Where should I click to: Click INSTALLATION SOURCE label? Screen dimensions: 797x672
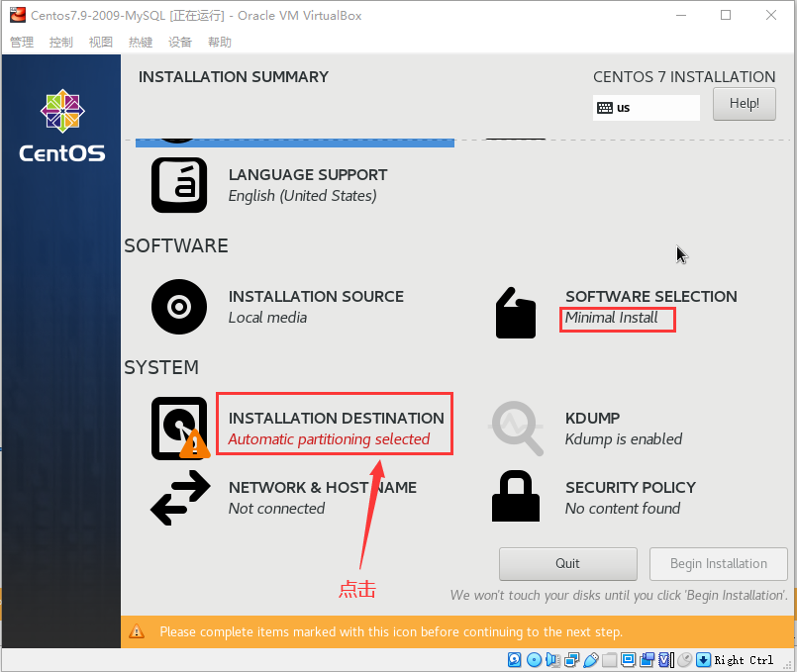(x=316, y=296)
